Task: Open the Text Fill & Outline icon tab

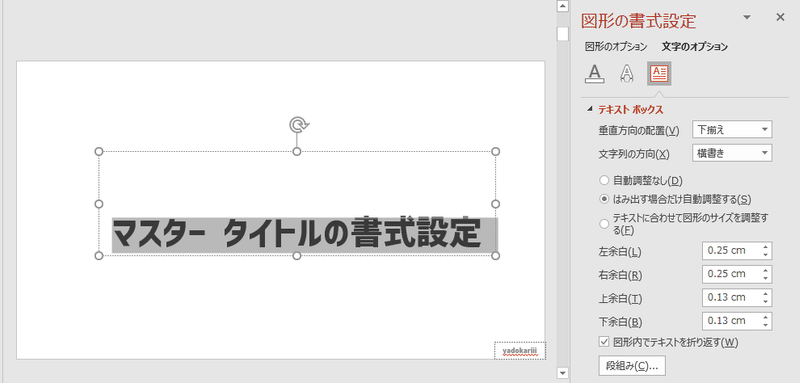Action: click(x=594, y=73)
